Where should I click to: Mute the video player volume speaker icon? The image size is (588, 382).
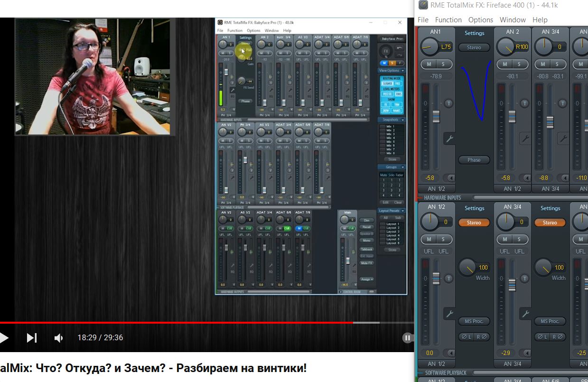(58, 338)
